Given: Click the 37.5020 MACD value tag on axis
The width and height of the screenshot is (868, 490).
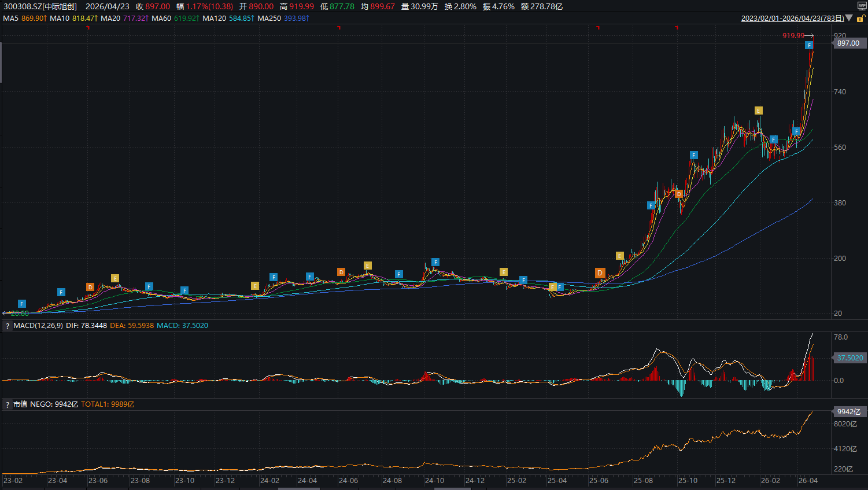Looking at the screenshot, I should (849, 358).
